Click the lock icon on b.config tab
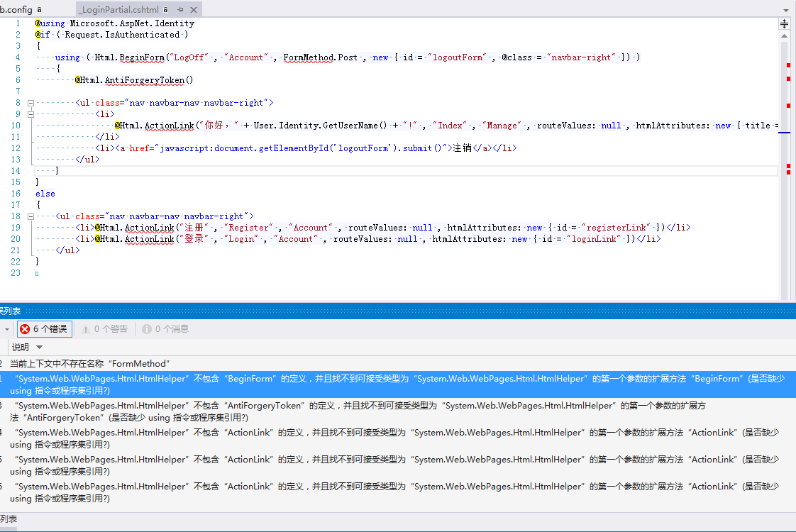This screenshot has width=796, height=532. pyautogui.click(x=40, y=10)
